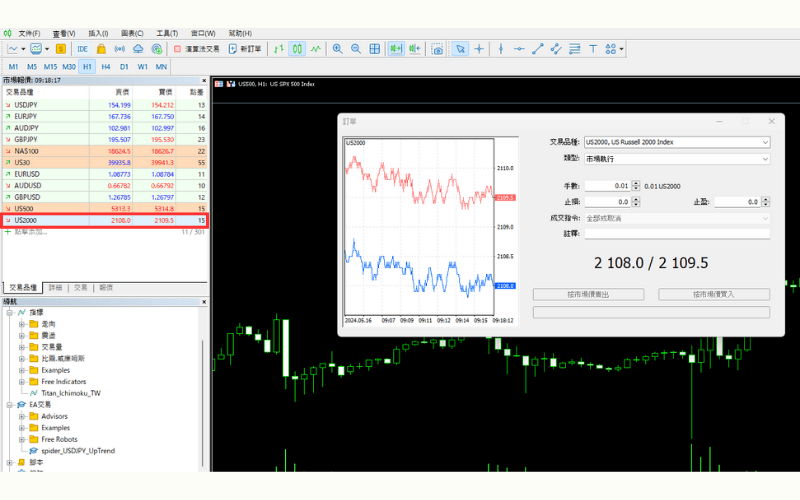Click the 按市場價賣出 sell by market button
Screen dimensions: 800x500
pyautogui.click(x=587, y=295)
